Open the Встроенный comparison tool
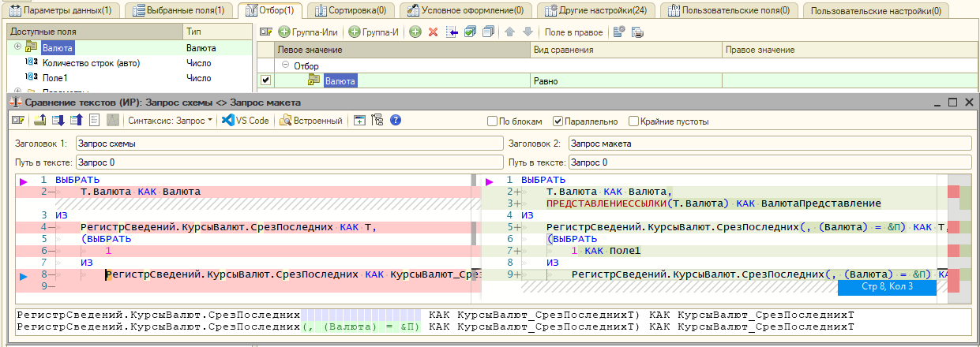 pos(313,121)
